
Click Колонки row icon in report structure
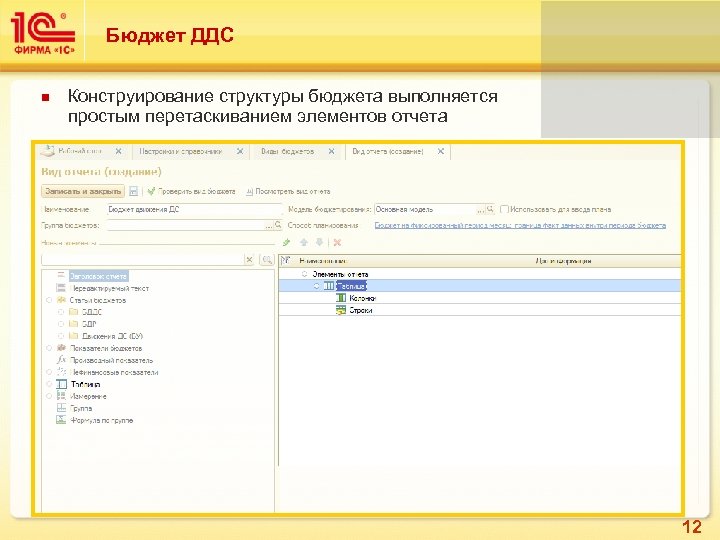click(x=341, y=298)
